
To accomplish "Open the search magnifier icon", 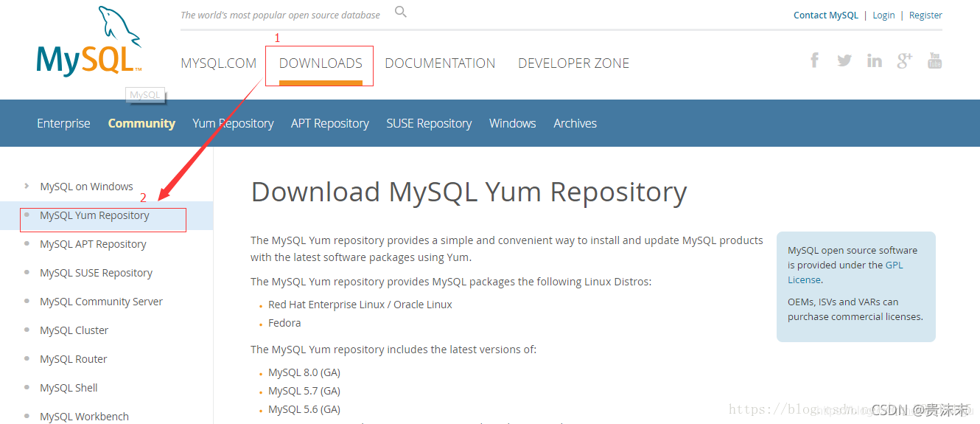I will (401, 12).
